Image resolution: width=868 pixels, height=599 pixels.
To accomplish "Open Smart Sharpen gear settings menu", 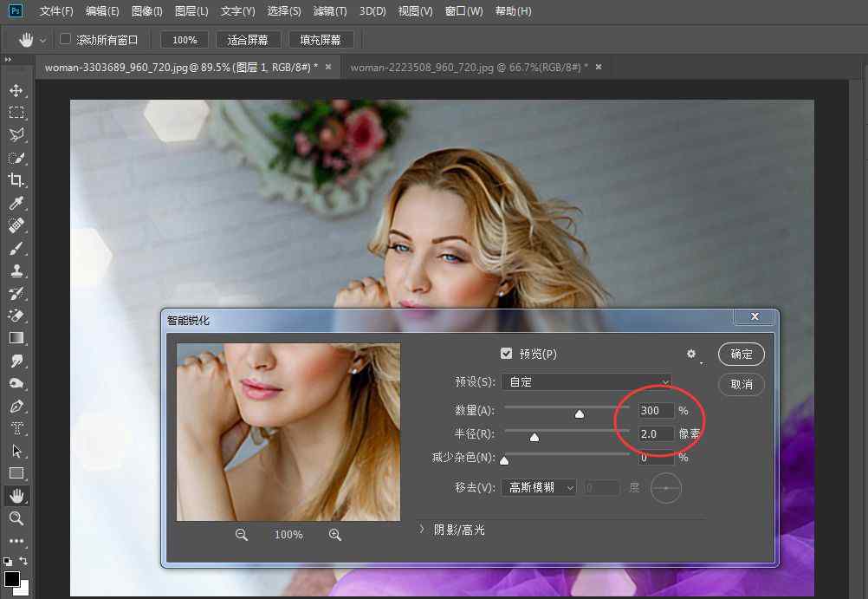I will [x=691, y=354].
